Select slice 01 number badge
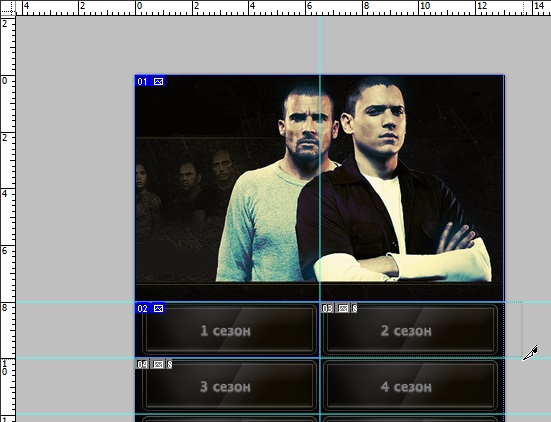The height and width of the screenshot is (422, 551). [142, 82]
